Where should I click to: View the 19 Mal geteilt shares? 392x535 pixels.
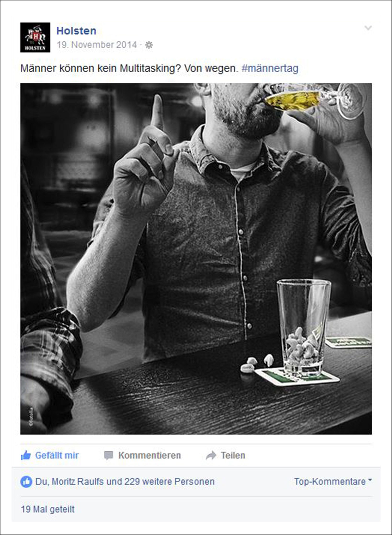point(48,509)
